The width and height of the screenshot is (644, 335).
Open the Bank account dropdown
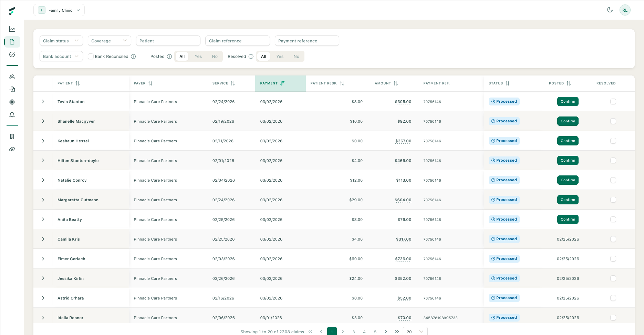pos(61,56)
